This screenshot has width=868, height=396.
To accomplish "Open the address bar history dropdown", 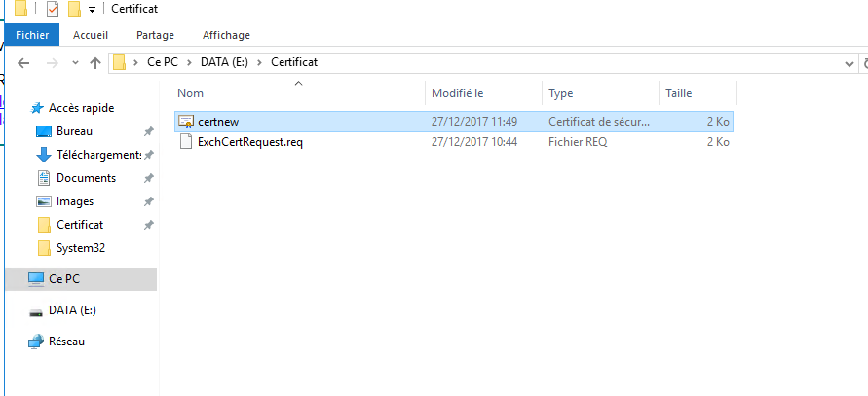I will pos(849,63).
